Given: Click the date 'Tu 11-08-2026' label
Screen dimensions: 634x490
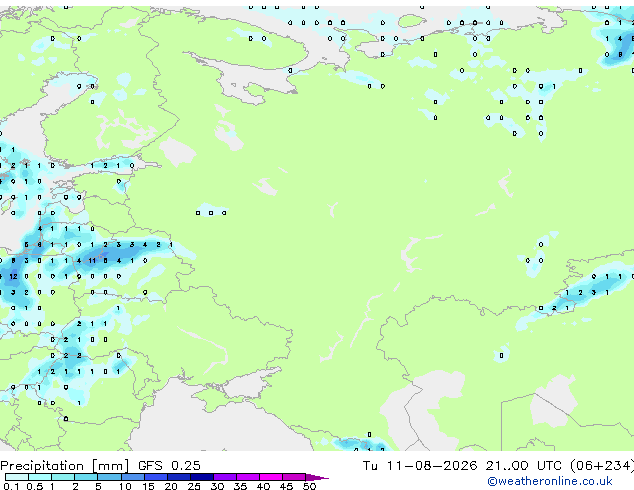Looking at the screenshot, I should tap(420, 465).
